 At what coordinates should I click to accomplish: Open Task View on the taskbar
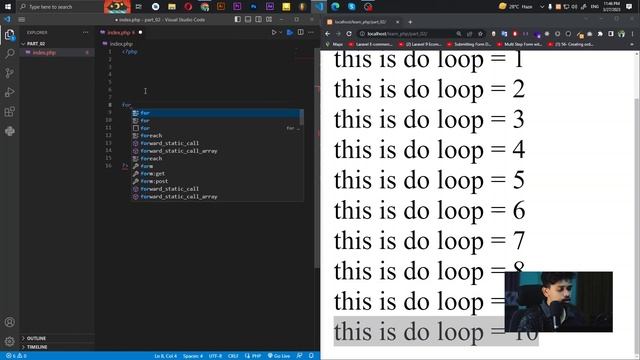coord(139,7)
